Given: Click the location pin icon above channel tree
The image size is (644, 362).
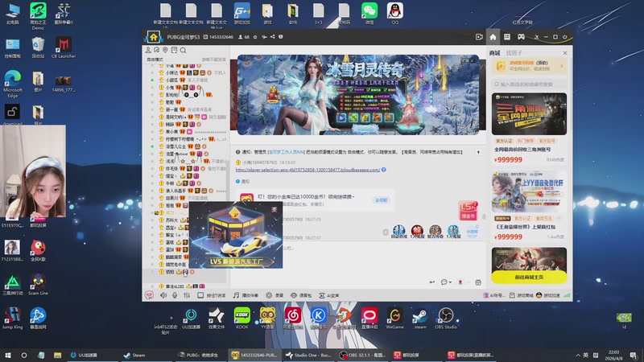Looking at the screenshot, I should click(x=165, y=50).
